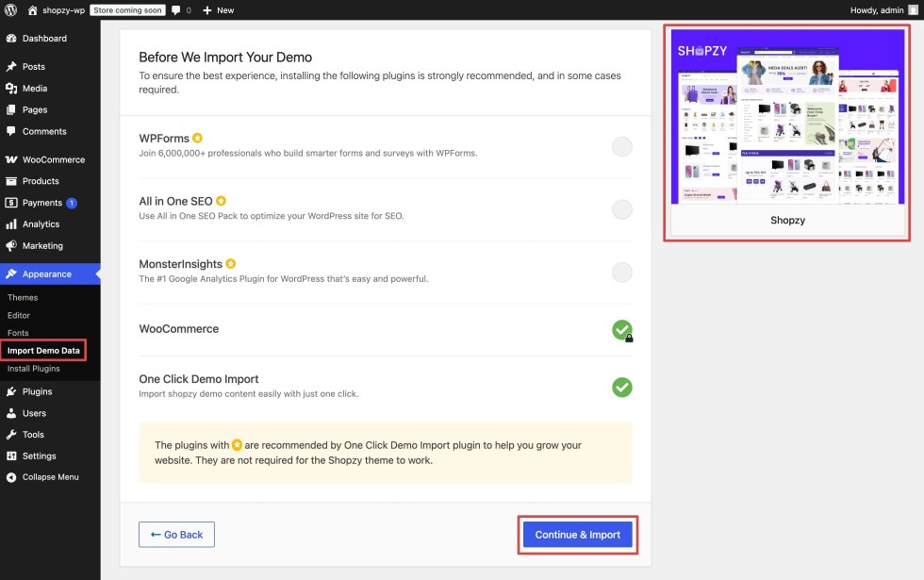Click Collapse Menu text

click(50, 477)
